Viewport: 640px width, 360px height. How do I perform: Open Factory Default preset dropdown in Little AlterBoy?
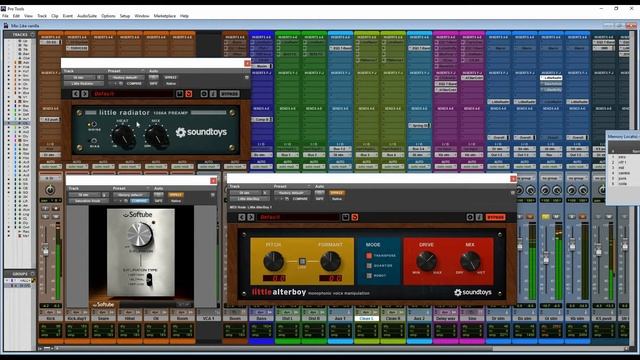point(291,193)
